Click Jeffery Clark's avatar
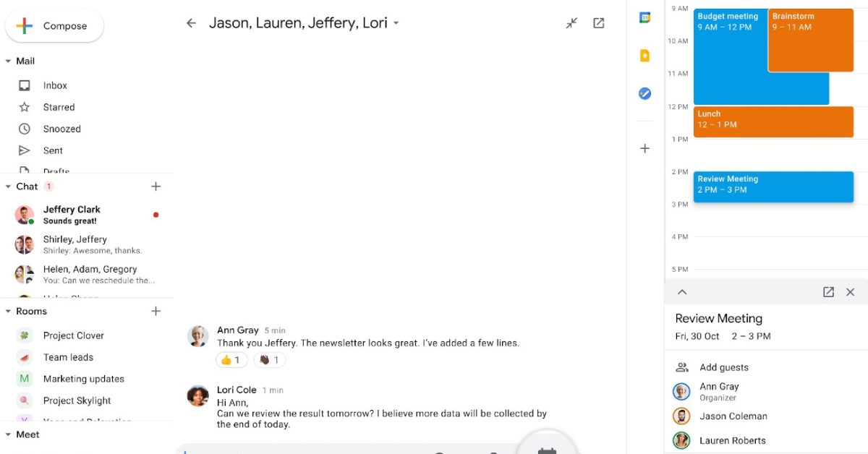 pyautogui.click(x=24, y=215)
